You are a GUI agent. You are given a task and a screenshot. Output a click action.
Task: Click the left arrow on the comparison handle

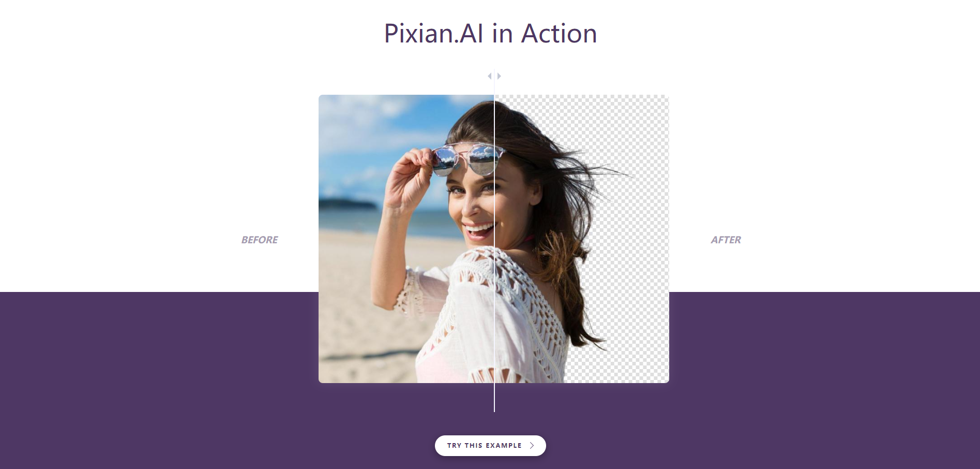point(489,76)
